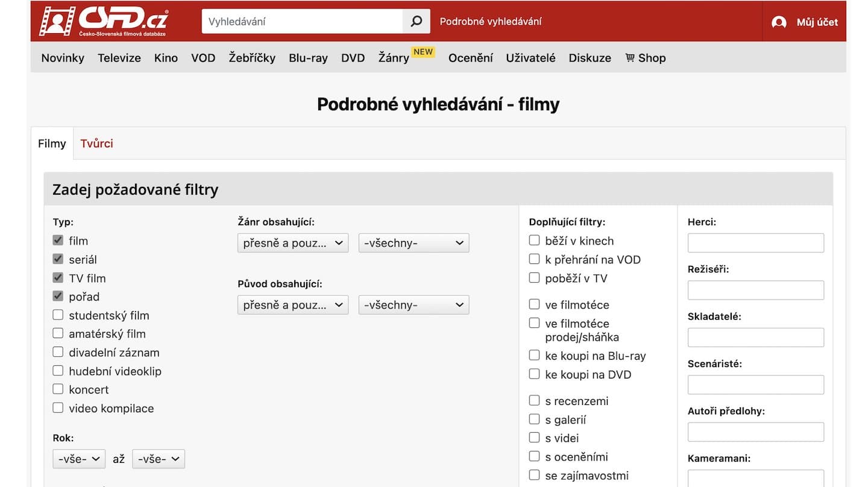
Task: Check the s videi checkbox
Action: coord(534,438)
